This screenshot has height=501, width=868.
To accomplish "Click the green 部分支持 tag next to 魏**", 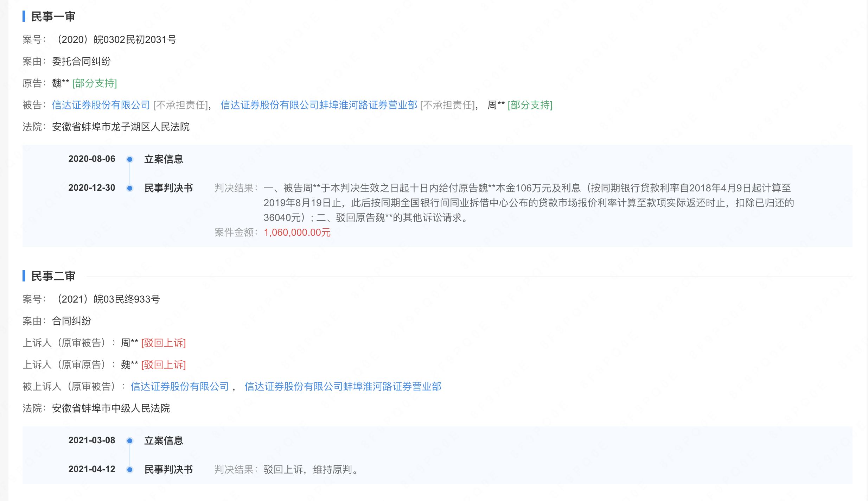I will (x=94, y=83).
